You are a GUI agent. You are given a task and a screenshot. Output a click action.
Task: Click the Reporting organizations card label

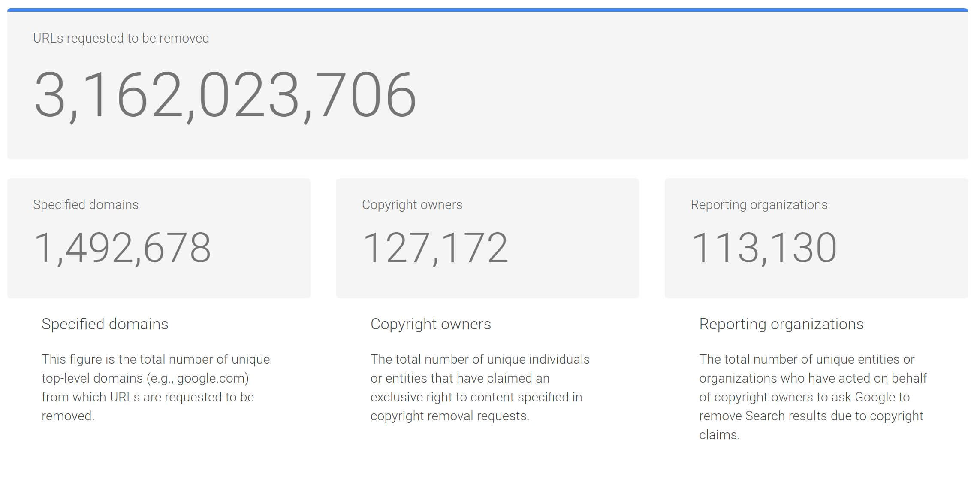pos(759,205)
